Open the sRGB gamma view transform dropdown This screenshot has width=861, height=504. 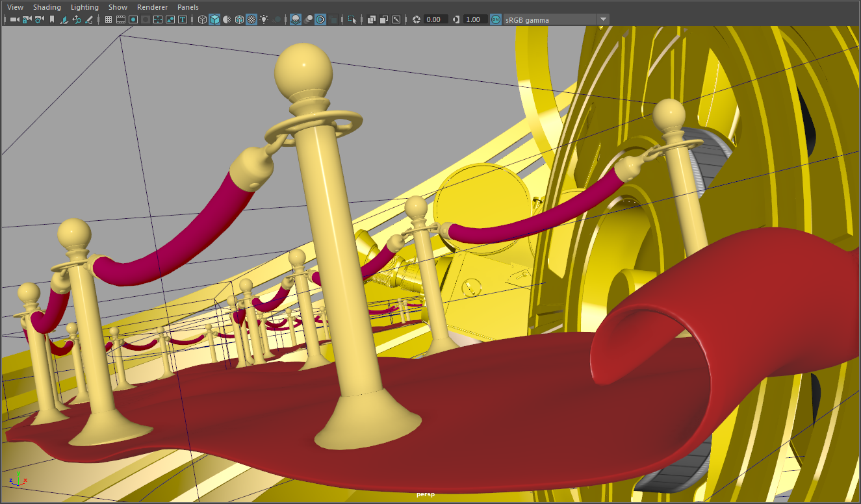click(x=556, y=19)
